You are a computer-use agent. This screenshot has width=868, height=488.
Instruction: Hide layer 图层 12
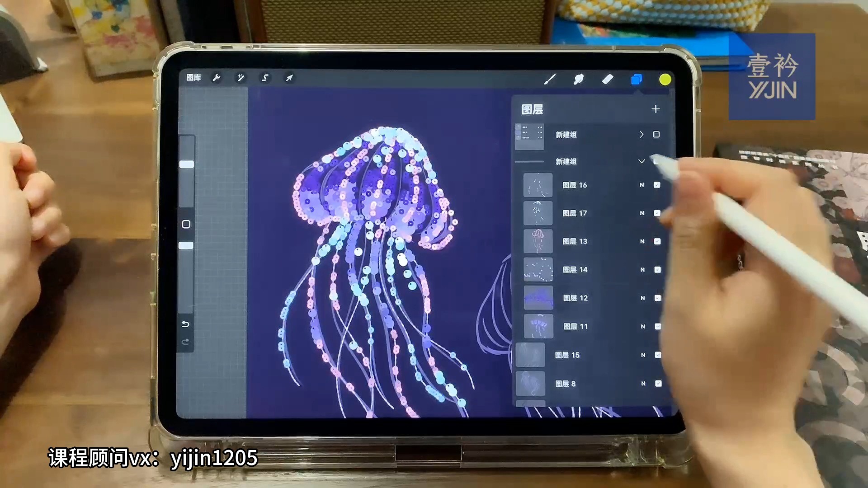coord(657,298)
